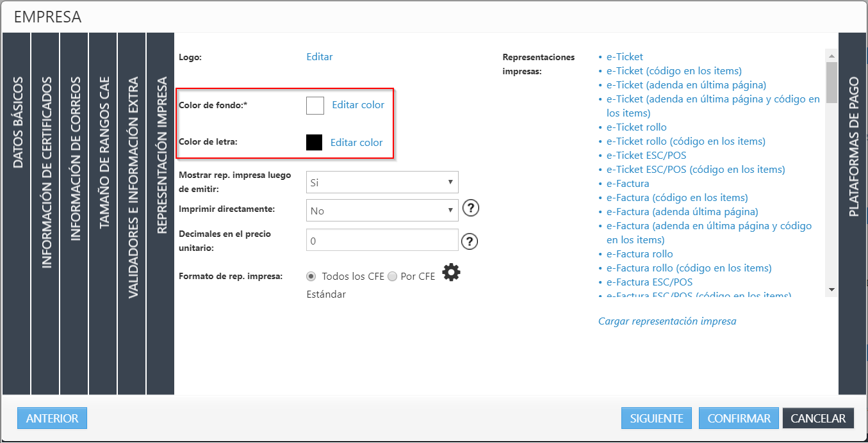Click the scroll down arrow of representations list
Screen dimensions: 868x443
click(831, 290)
